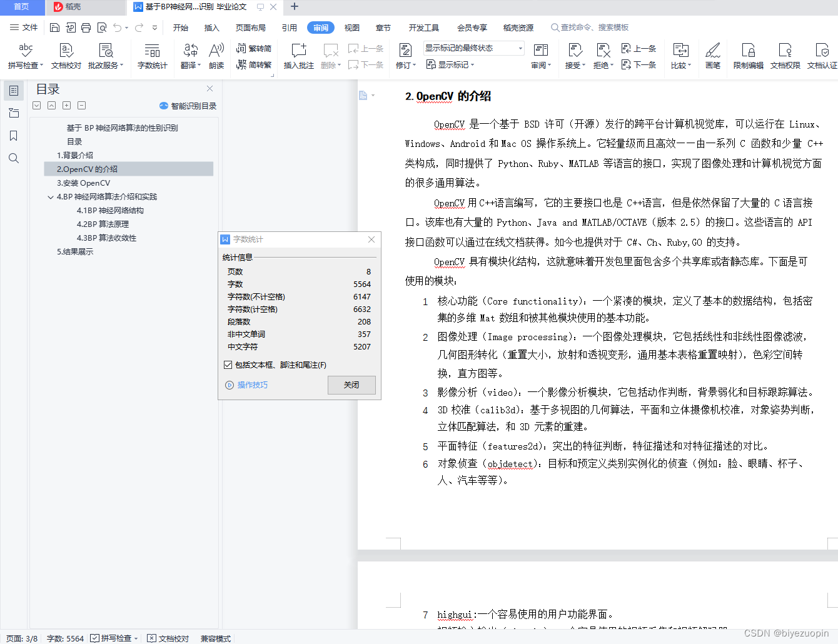
Task: Open the 限制编辑 restrict editing tool
Action: point(748,56)
